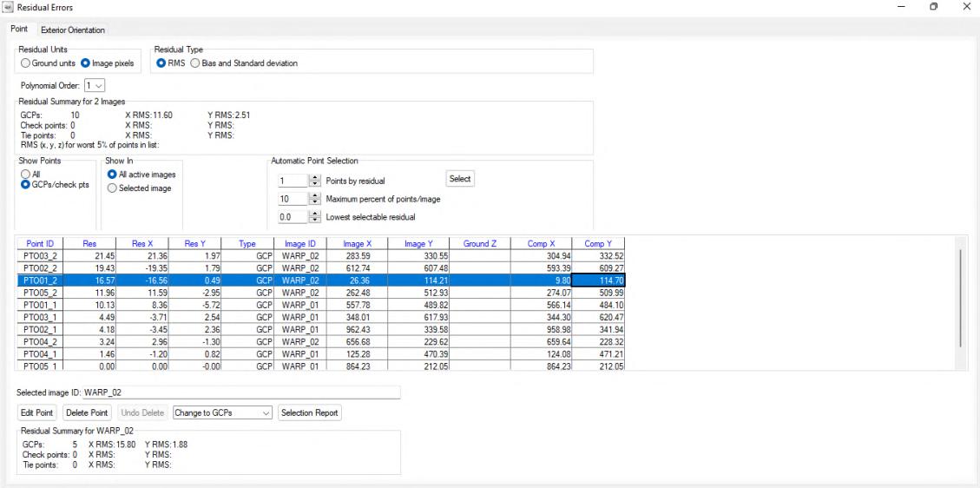Click the stepper arrows for Points by residual
The width and height of the screenshot is (980, 488).
click(315, 181)
